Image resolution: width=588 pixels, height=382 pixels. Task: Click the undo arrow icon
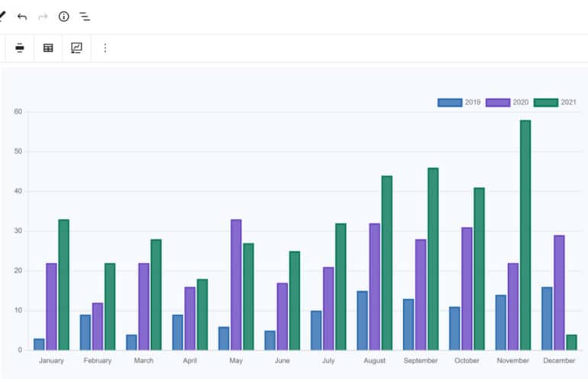click(x=22, y=16)
